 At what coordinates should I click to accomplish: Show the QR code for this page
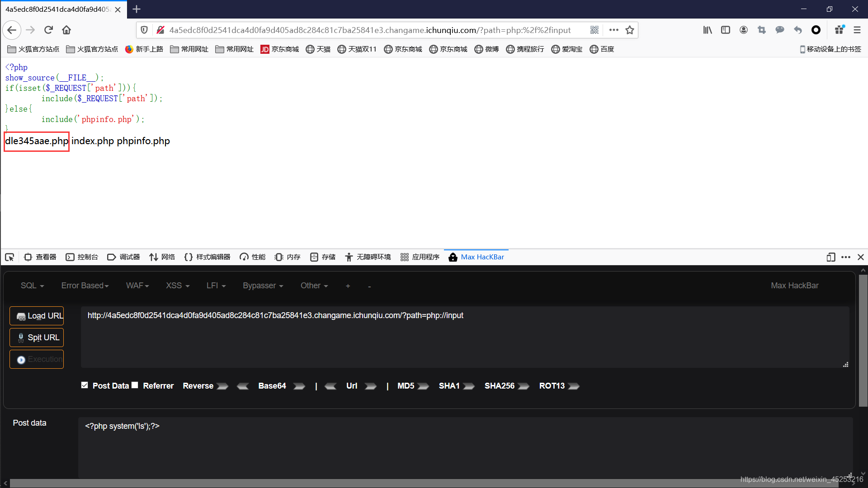(x=594, y=30)
